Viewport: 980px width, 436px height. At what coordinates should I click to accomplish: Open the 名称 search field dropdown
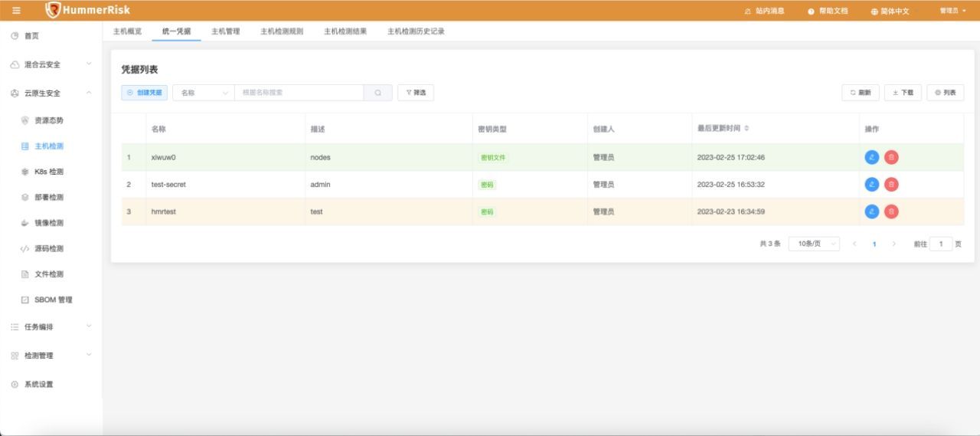[204, 93]
